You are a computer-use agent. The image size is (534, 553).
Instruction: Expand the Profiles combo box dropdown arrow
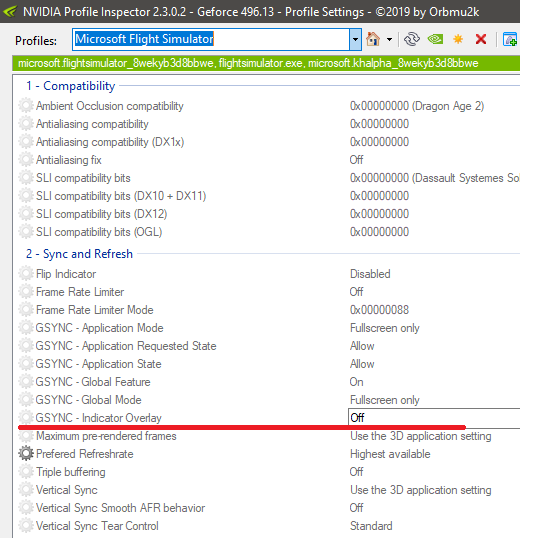(355, 40)
